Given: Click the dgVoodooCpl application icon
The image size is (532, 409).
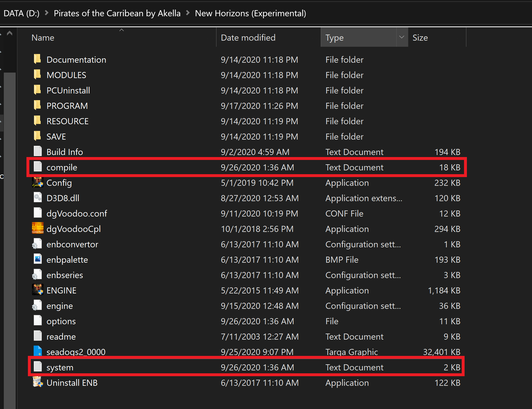Looking at the screenshot, I should (x=37, y=228).
